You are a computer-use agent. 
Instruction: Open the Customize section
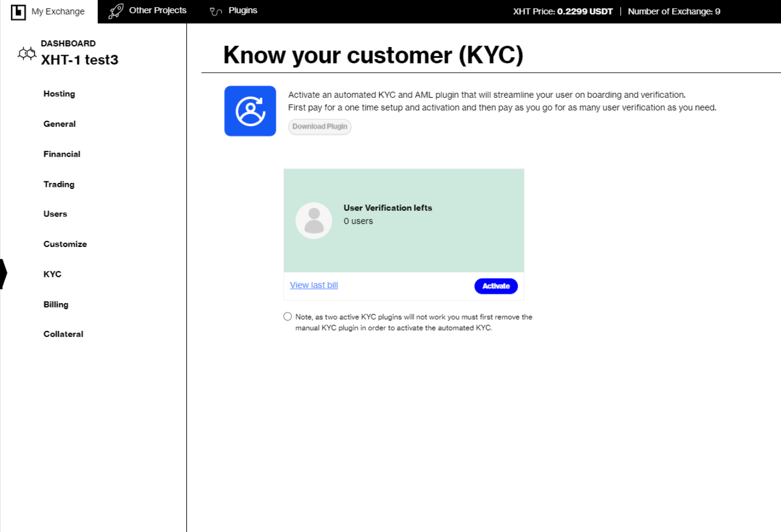(65, 244)
